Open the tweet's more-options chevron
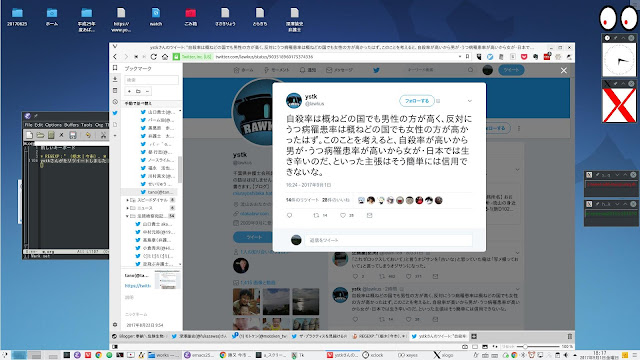The height and width of the screenshot is (360, 640). tap(470, 101)
